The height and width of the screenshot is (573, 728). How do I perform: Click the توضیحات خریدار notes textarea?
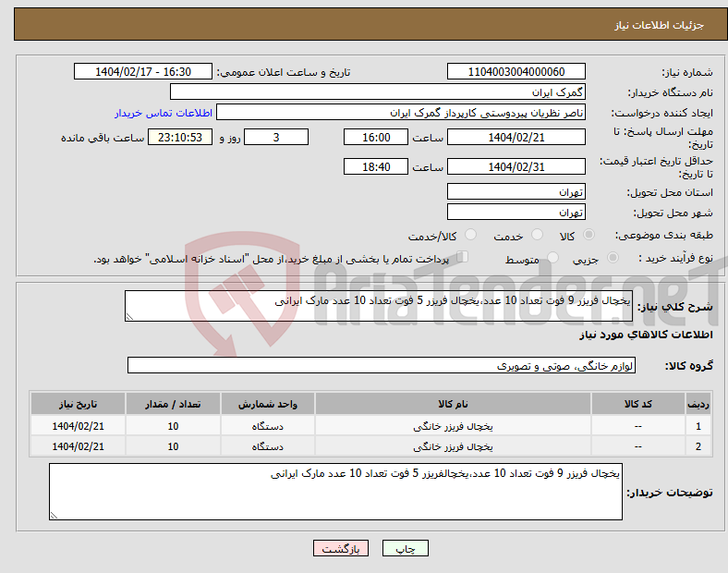[x=335, y=492]
